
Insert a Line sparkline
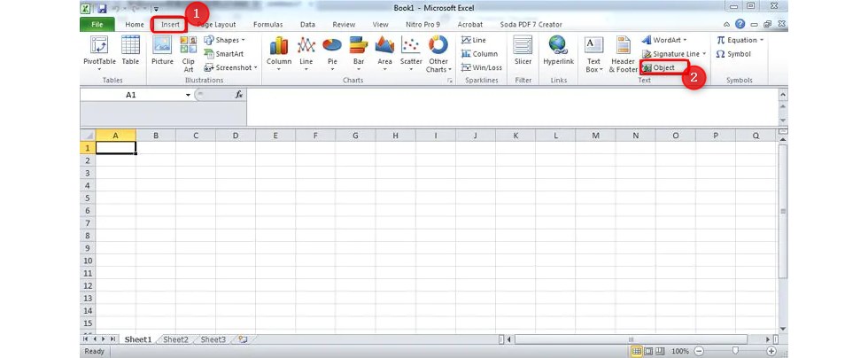coord(474,40)
